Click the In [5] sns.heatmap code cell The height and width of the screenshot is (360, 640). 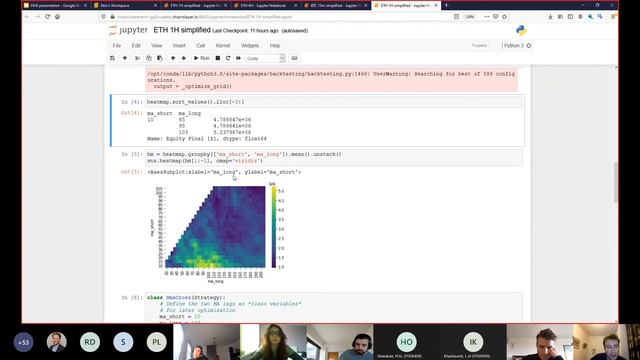(334, 158)
